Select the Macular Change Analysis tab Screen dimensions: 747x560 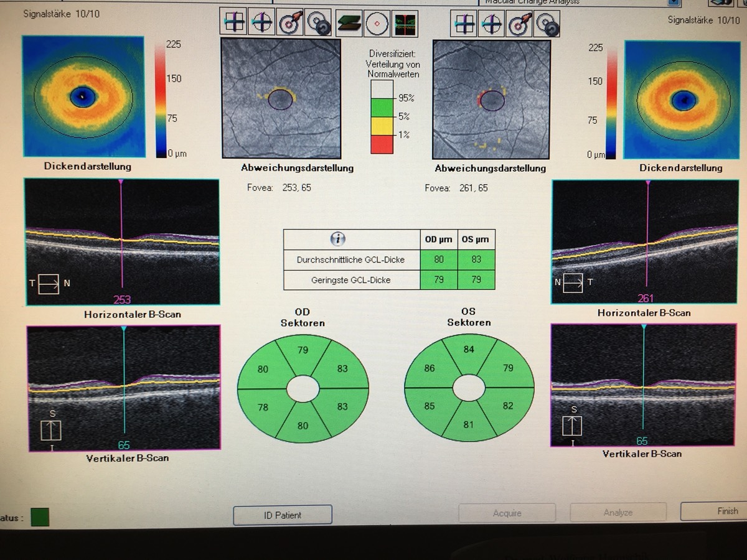click(540, 2)
